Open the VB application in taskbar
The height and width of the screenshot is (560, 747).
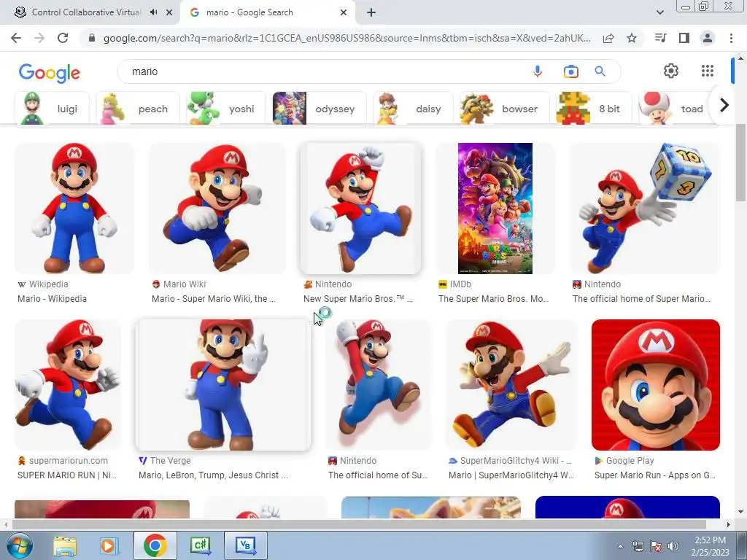click(x=245, y=545)
